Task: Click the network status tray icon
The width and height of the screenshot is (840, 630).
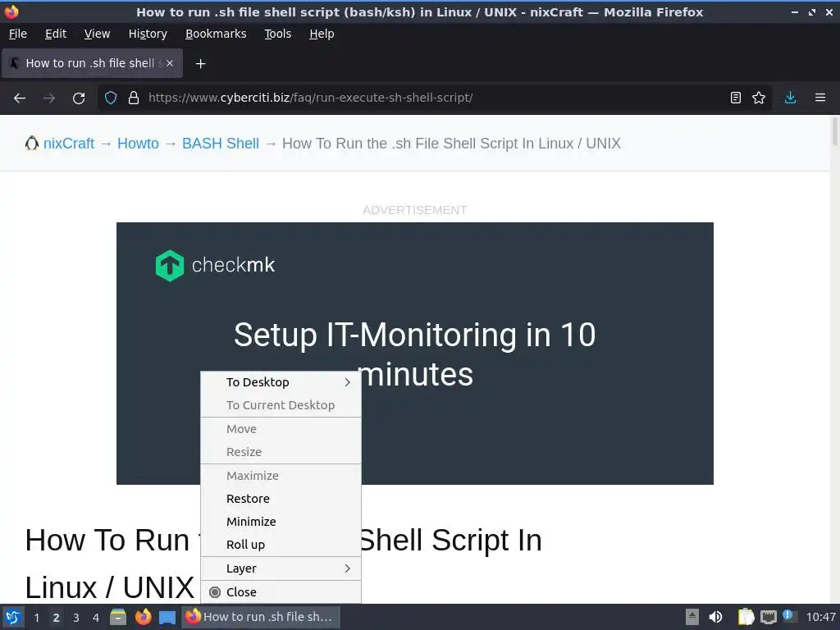Action: [768, 617]
